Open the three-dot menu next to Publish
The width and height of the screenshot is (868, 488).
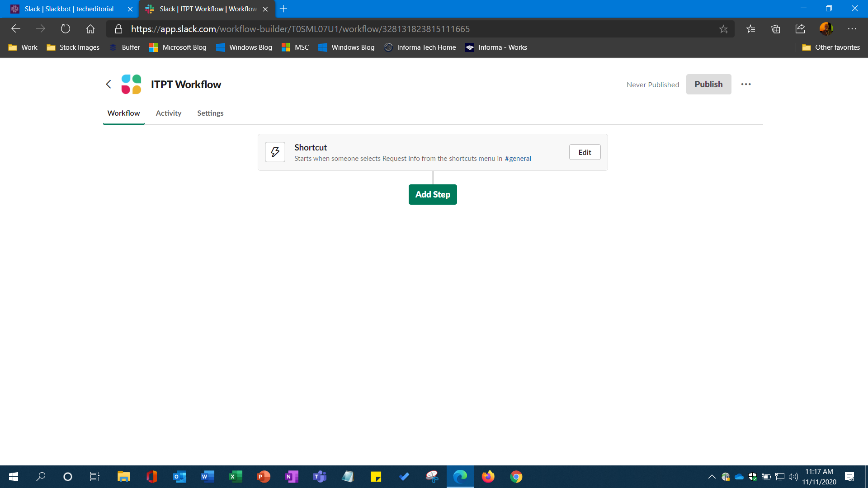coord(746,84)
